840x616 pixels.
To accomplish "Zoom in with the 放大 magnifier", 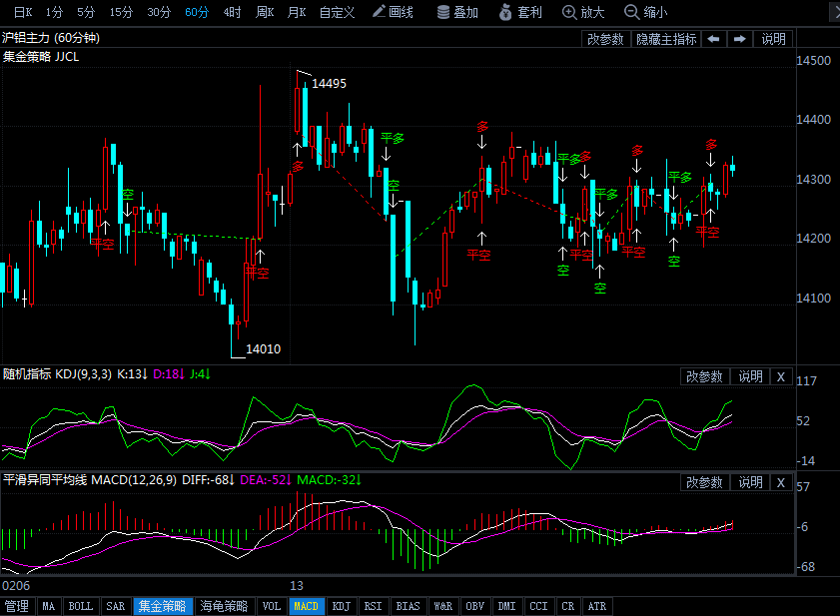I will (583, 12).
